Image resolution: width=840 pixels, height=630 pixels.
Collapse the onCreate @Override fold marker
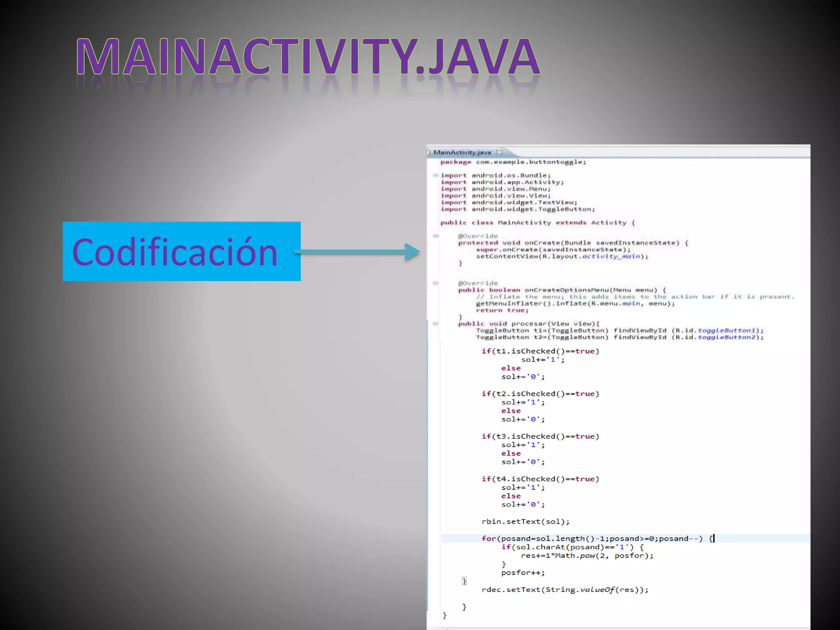click(436, 236)
